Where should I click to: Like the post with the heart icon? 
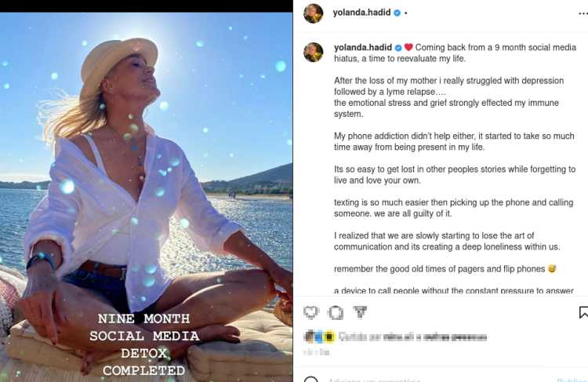[x=311, y=313]
